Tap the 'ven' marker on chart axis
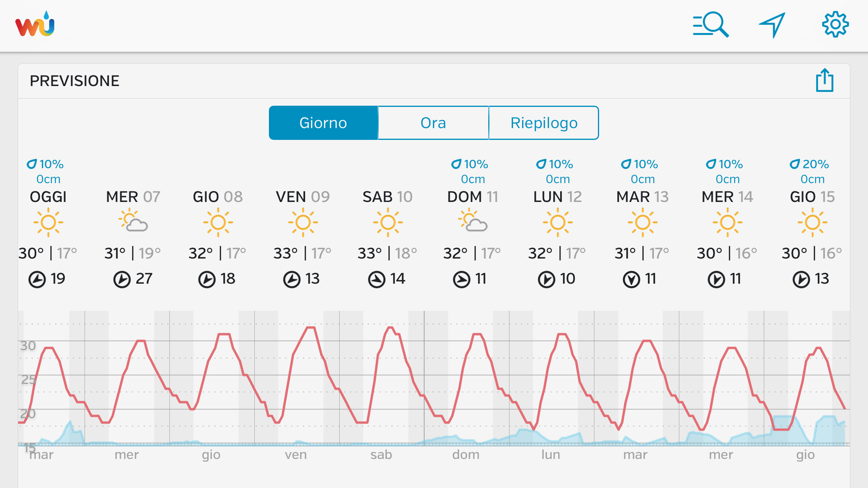 296,455
